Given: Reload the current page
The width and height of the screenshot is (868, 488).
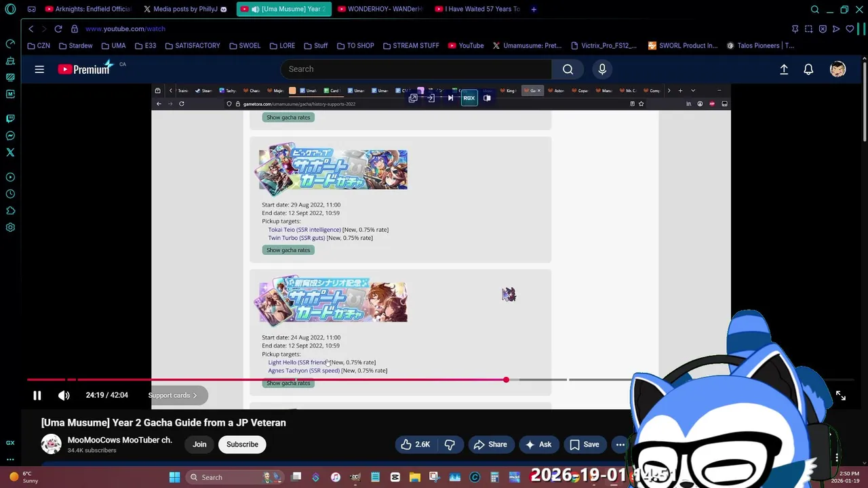Looking at the screenshot, I should click(58, 29).
